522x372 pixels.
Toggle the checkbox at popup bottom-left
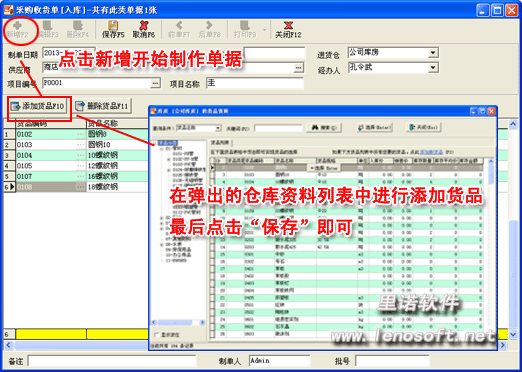pos(157,334)
